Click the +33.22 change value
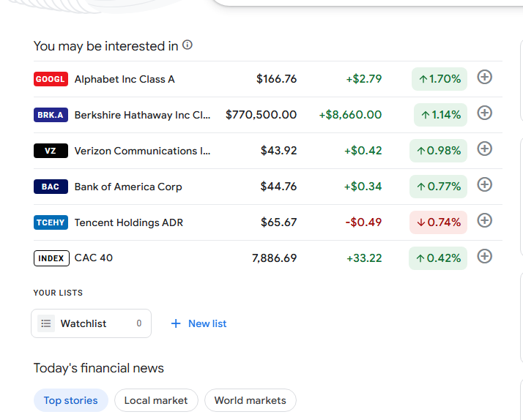 tap(364, 258)
